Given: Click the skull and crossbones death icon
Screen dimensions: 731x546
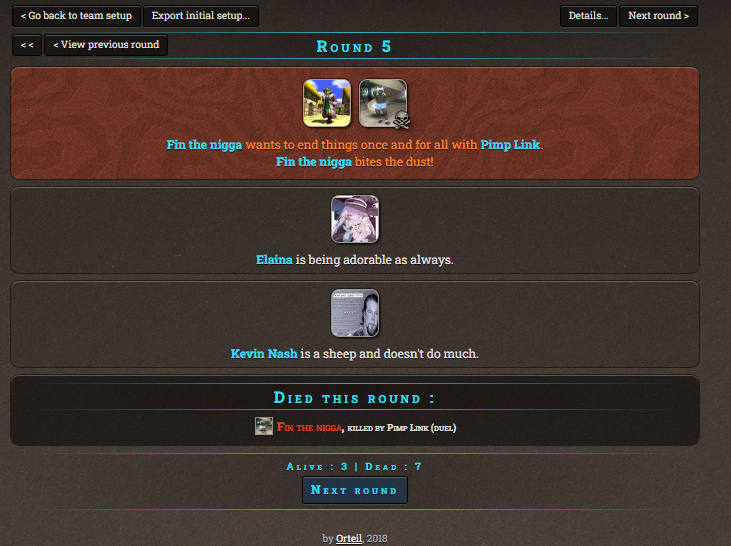Looking at the screenshot, I should coord(401,120).
